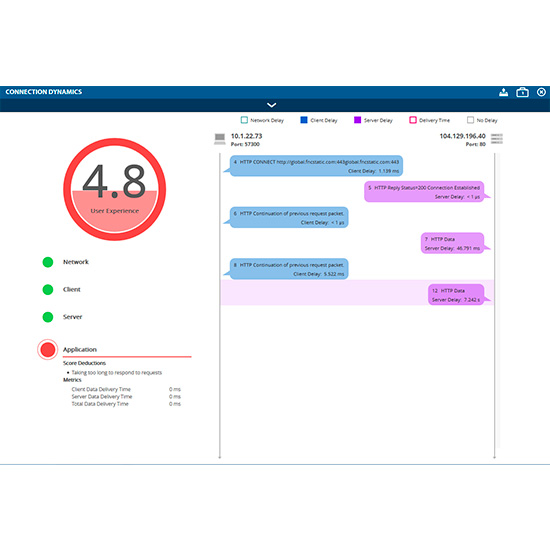Click the export download icon in header

[503, 92]
